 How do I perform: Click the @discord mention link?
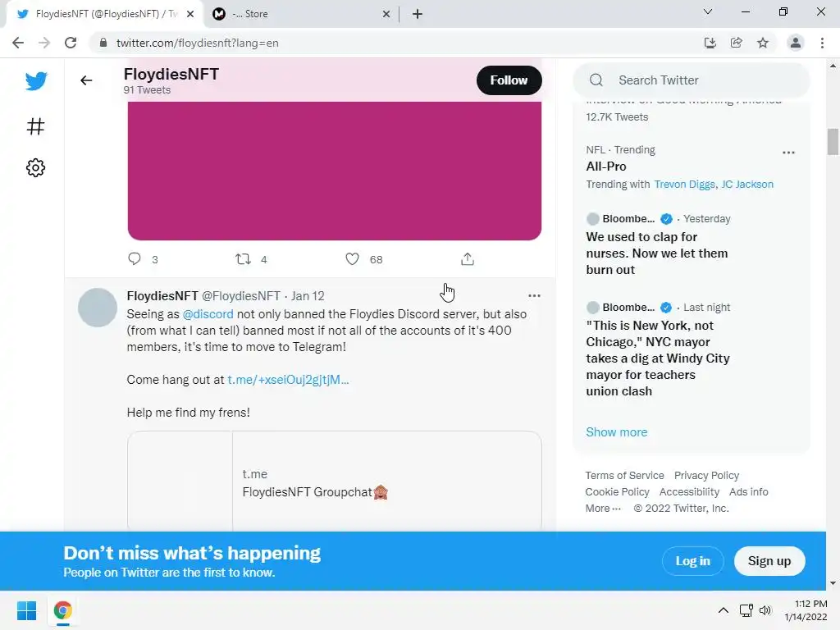208,314
